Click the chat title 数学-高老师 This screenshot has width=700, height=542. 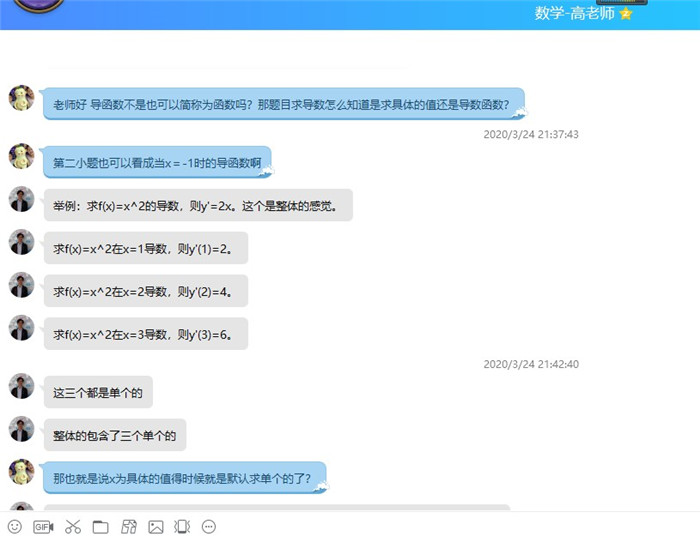(575, 14)
